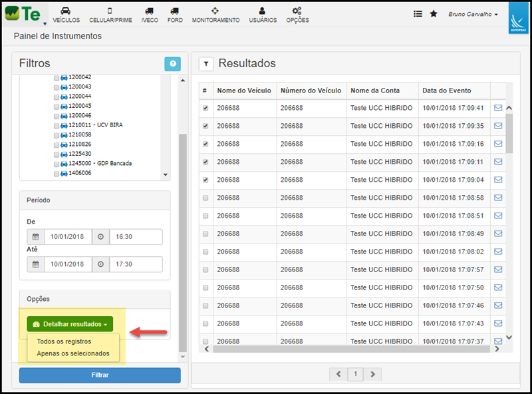The width and height of the screenshot is (532, 394).
Task: Click the Te application logo
Action: 23,14
